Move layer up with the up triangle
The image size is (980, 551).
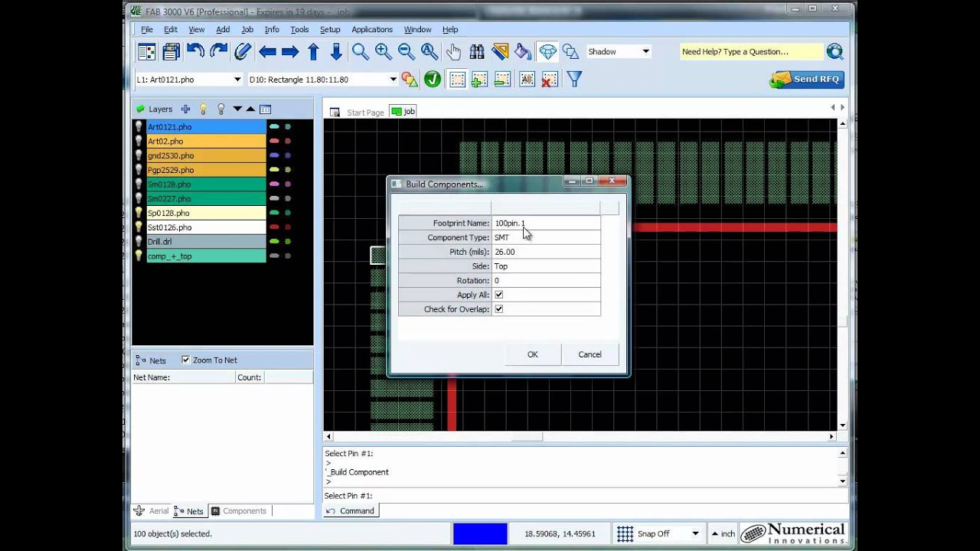pyautogui.click(x=250, y=109)
